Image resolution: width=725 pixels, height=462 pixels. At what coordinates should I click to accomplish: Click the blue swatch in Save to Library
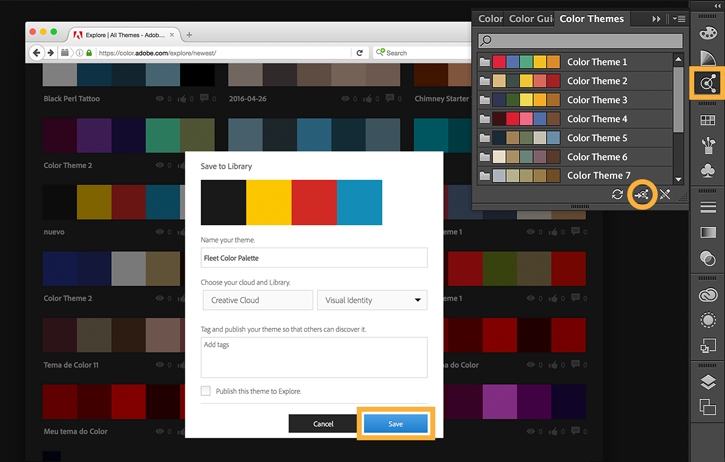coord(359,203)
